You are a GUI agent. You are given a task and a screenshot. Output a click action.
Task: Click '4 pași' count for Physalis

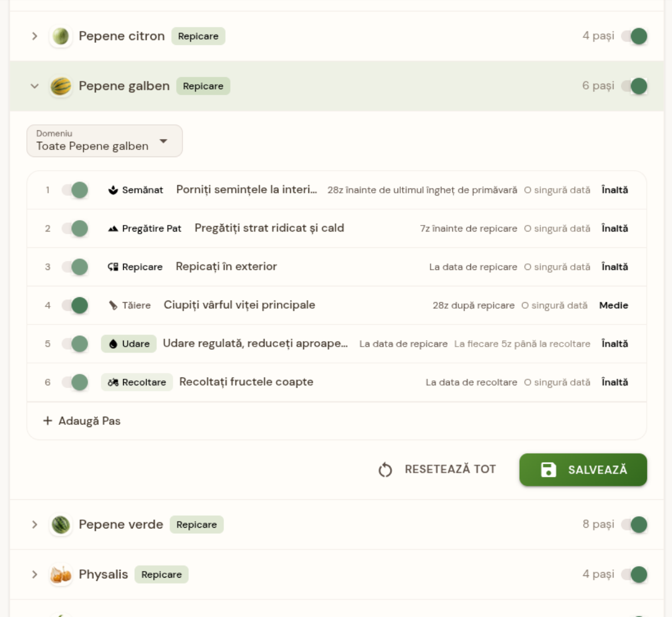(598, 574)
